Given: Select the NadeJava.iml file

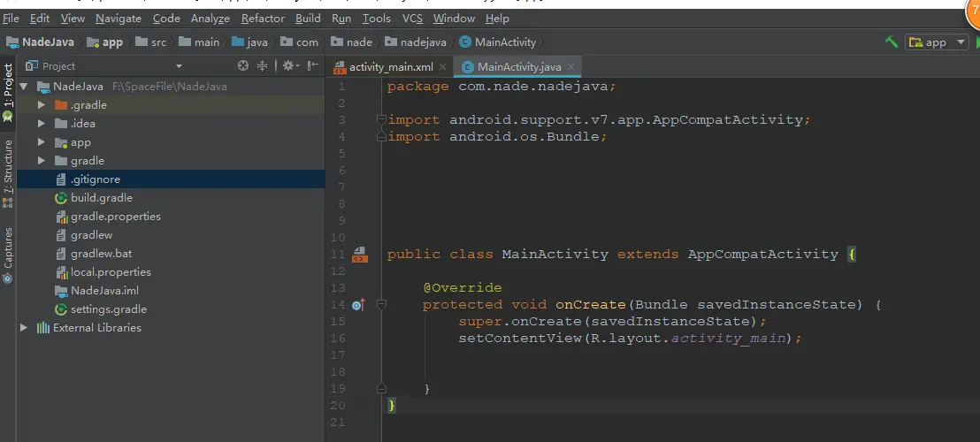Looking at the screenshot, I should click(171, 291).
